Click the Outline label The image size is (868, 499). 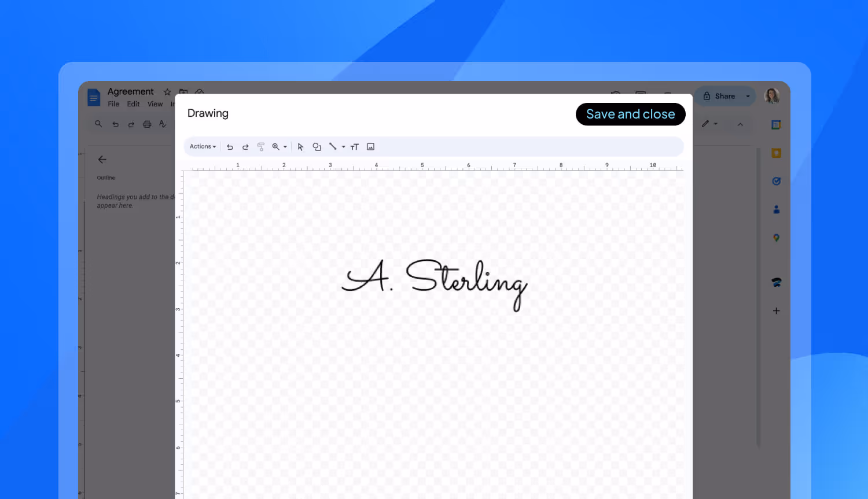pyautogui.click(x=106, y=178)
